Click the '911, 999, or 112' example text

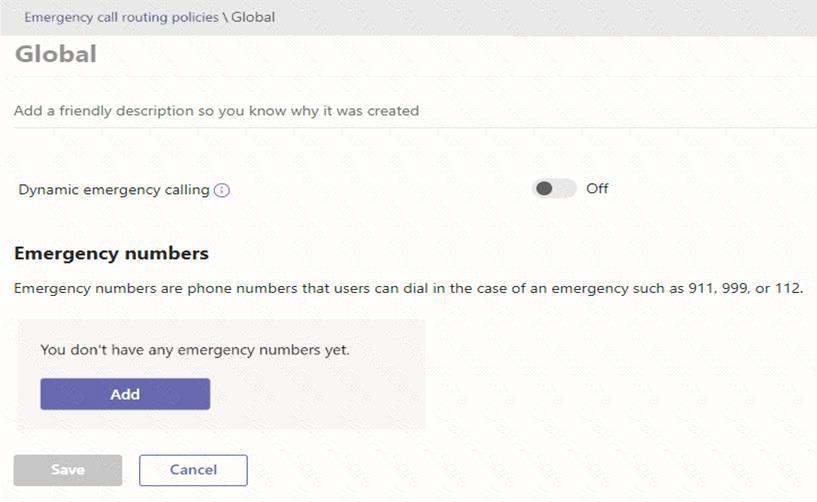point(745,289)
